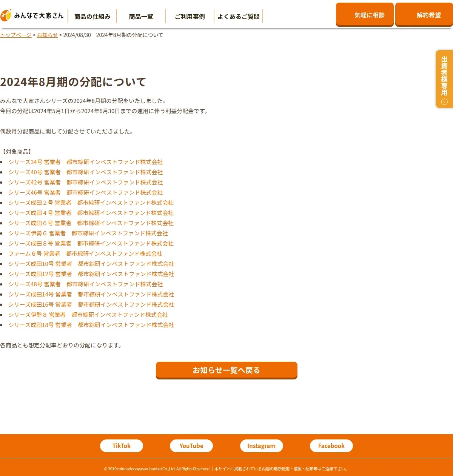
Task: Open the Instagram footer button
Action: [262, 446]
